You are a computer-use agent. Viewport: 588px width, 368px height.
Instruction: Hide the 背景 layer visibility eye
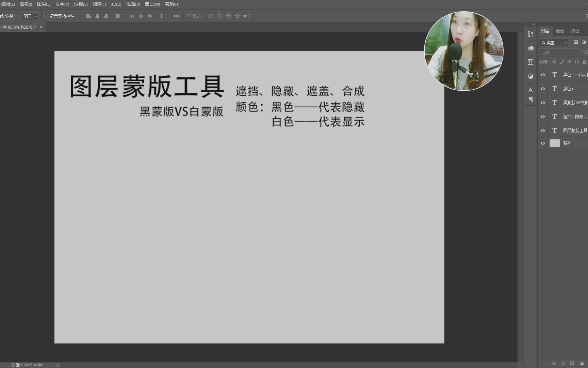(x=542, y=143)
